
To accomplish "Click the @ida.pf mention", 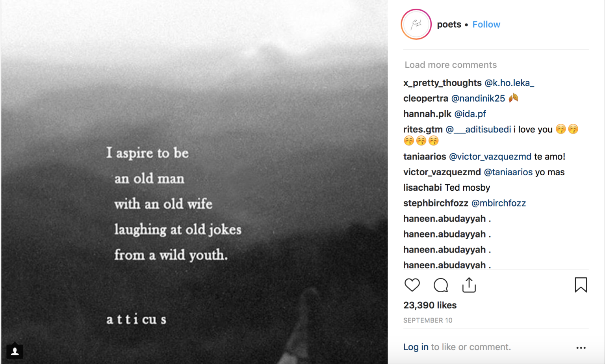I will [x=470, y=113].
